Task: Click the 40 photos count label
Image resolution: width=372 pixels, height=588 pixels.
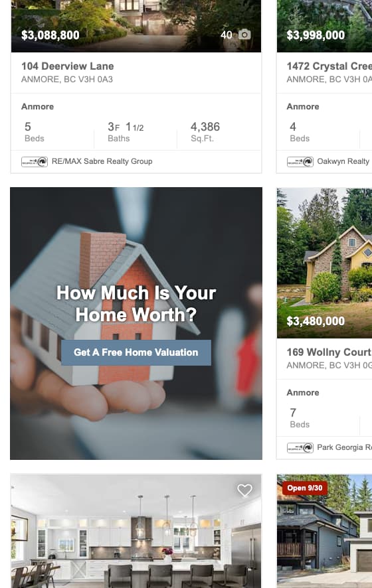Action: (x=227, y=35)
